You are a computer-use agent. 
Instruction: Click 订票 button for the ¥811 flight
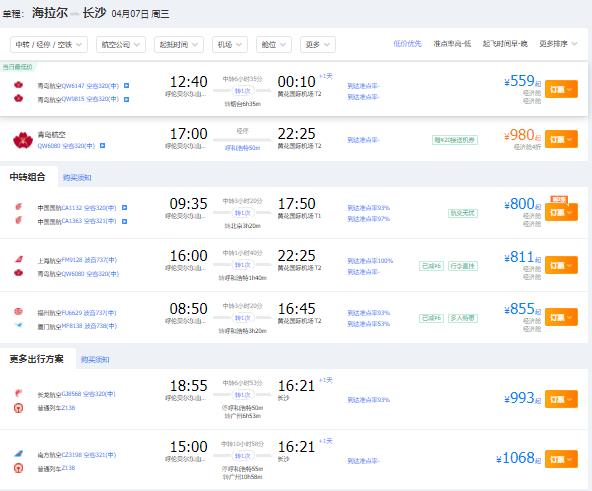point(561,265)
